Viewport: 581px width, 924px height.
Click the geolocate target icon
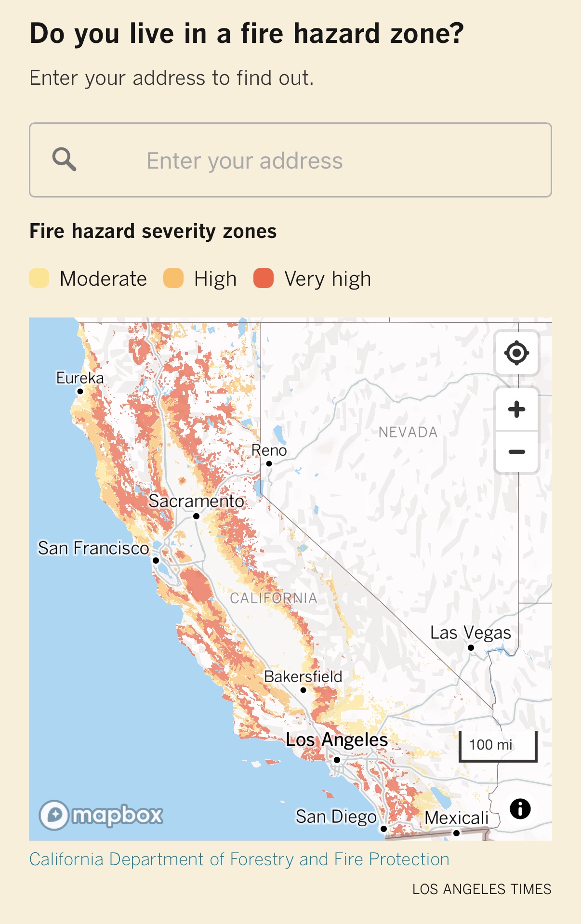click(x=516, y=353)
